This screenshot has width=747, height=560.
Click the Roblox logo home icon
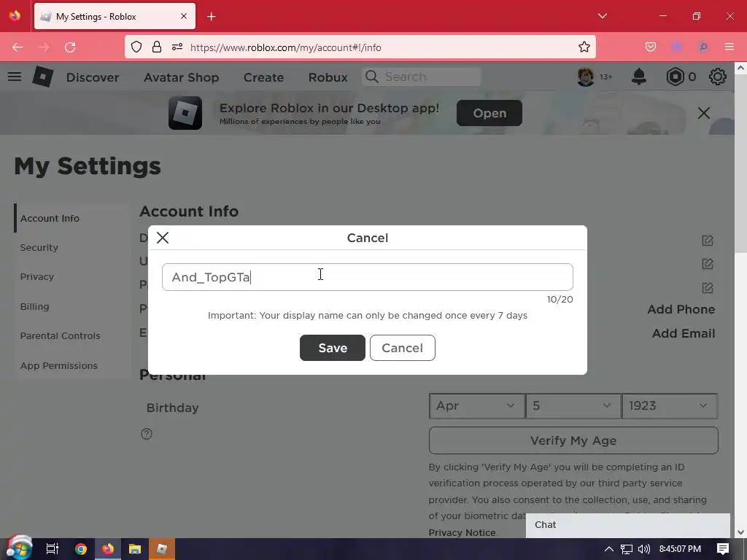[42, 76]
